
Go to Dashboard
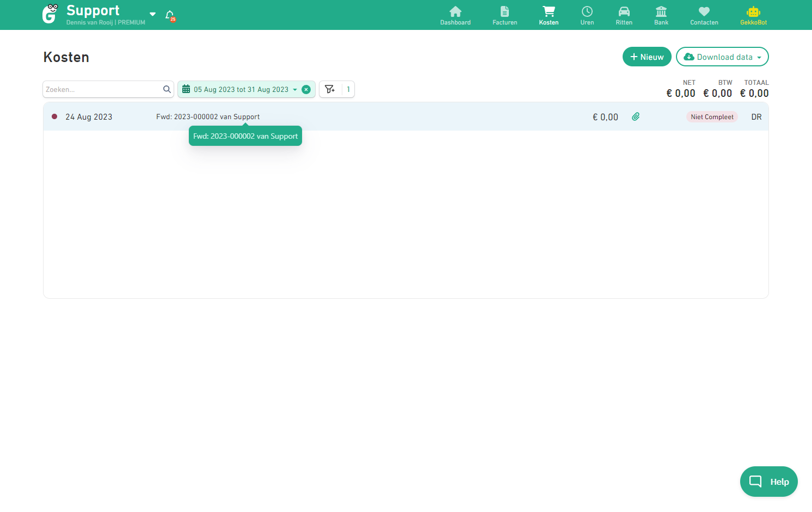coord(456,15)
